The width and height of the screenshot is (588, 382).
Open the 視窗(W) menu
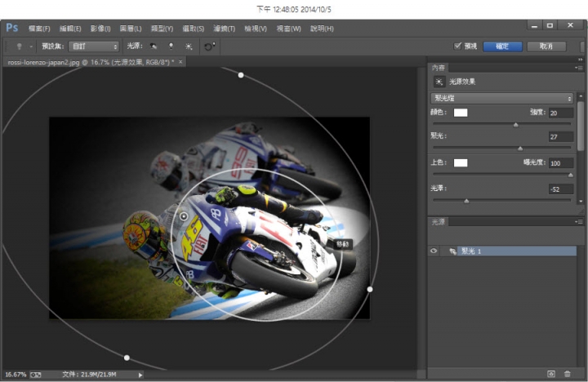289,29
